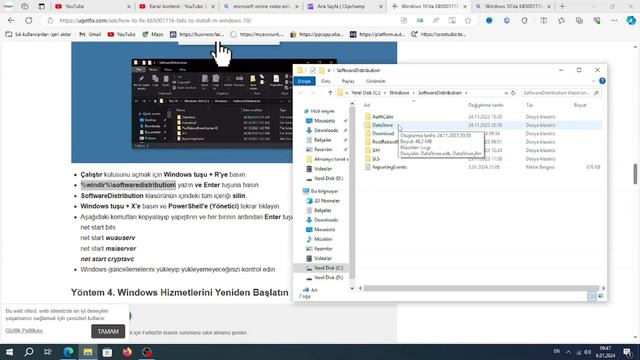Expand the Explorer ribbon chevron

[x=593, y=81]
